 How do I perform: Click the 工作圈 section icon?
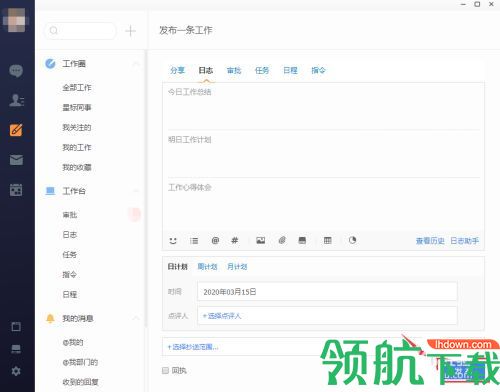[x=50, y=63]
